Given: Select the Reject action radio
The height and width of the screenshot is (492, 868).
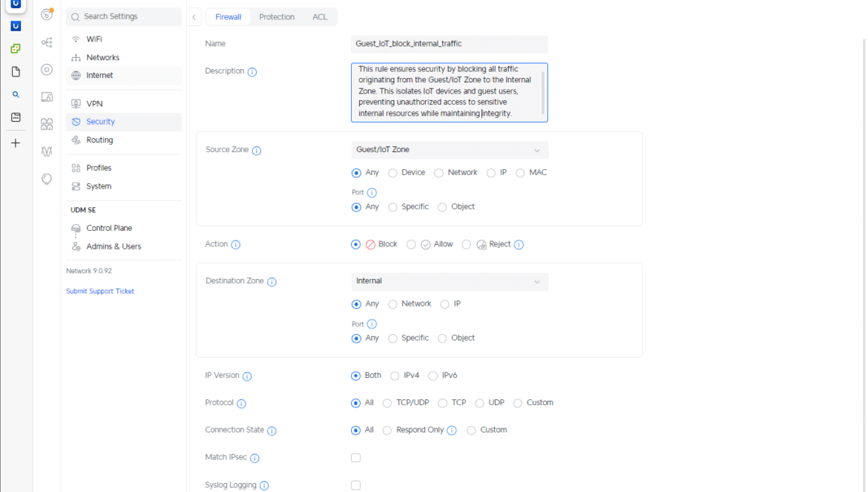Looking at the screenshot, I should click(466, 245).
